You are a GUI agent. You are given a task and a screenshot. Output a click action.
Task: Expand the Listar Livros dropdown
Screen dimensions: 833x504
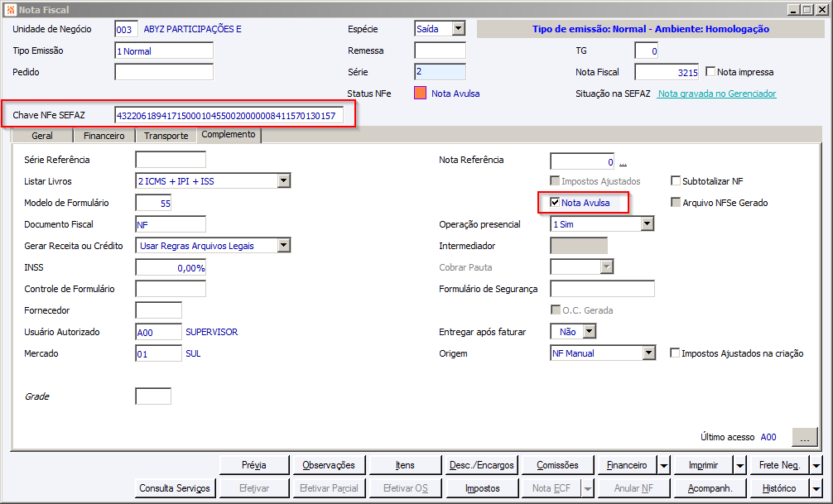284,181
